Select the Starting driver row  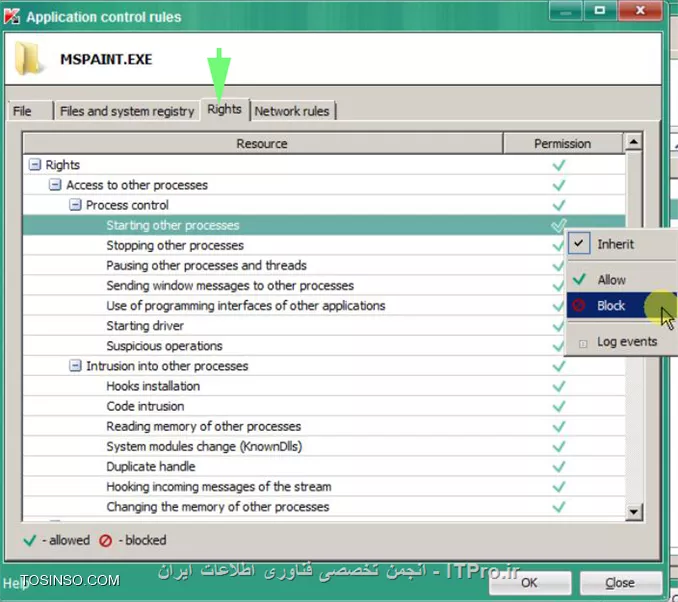[x=294, y=326]
